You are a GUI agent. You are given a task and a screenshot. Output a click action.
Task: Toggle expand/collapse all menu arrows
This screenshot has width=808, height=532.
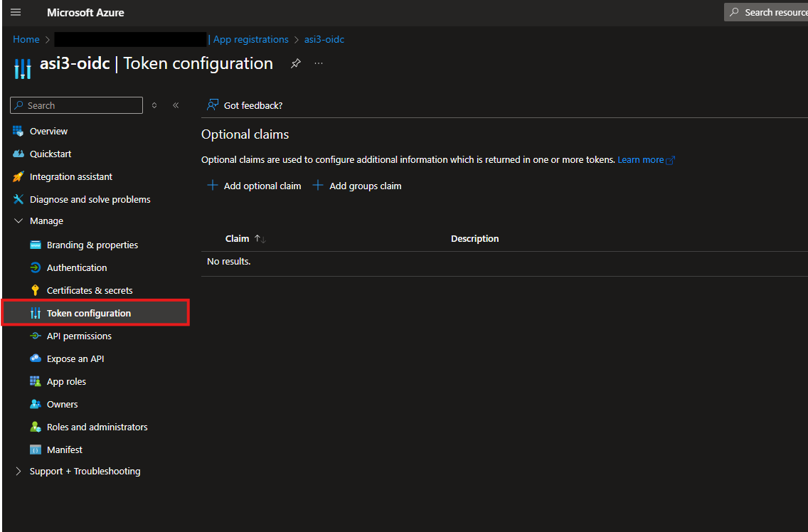coord(154,105)
